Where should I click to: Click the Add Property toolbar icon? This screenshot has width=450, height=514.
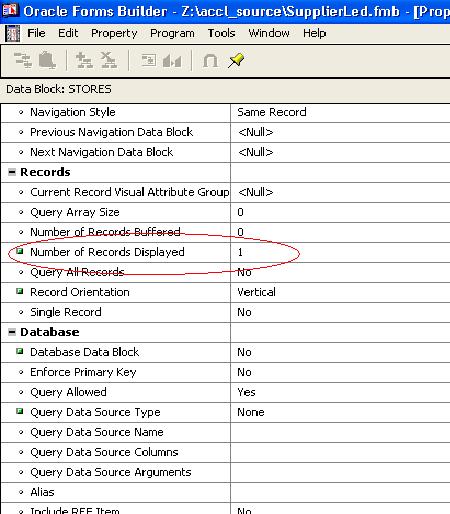[x=84, y=60]
